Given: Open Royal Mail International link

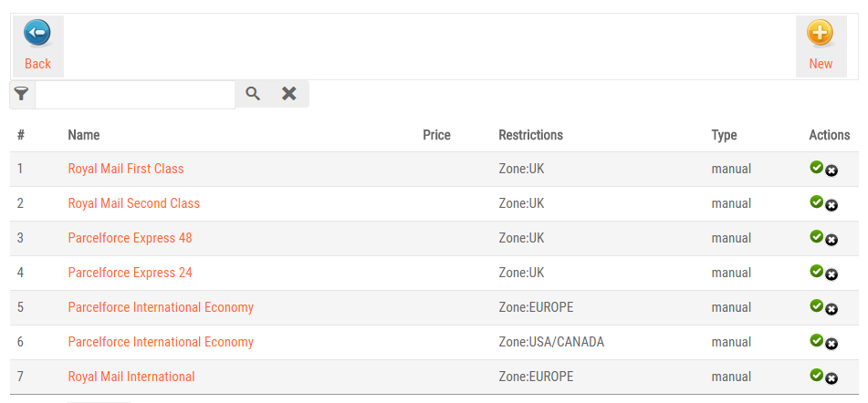Looking at the screenshot, I should pos(131,377).
